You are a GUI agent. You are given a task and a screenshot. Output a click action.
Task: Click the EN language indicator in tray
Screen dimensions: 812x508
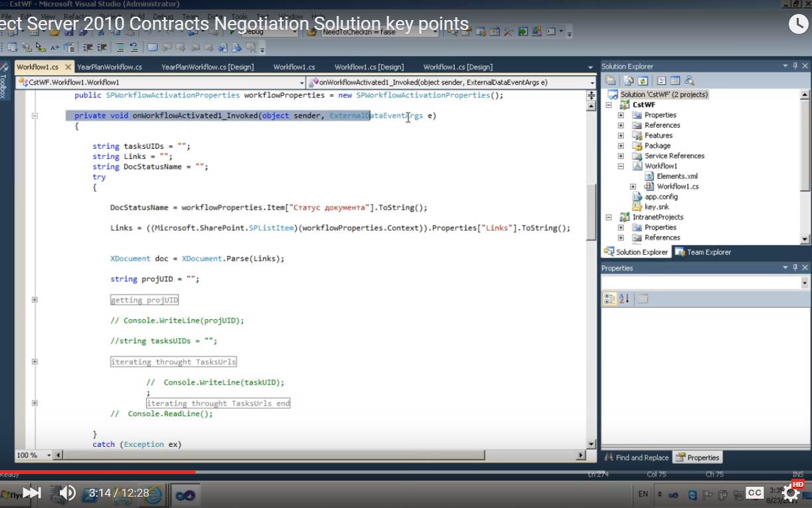[x=643, y=494]
